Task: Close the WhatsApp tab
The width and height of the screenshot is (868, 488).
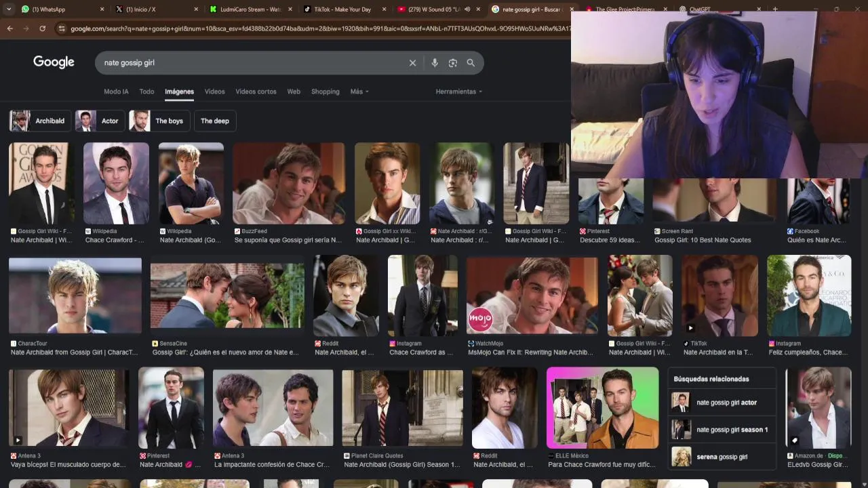Action: (x=102, y=9)
